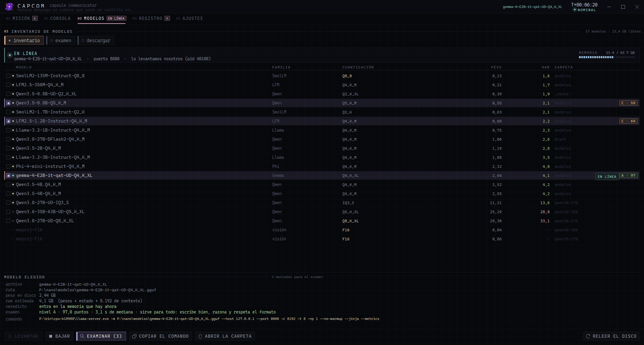Screen dimensions: 644x345
Task: Click the count badge 4 on REGISTRO tab
Action: (x=167, y=18)
